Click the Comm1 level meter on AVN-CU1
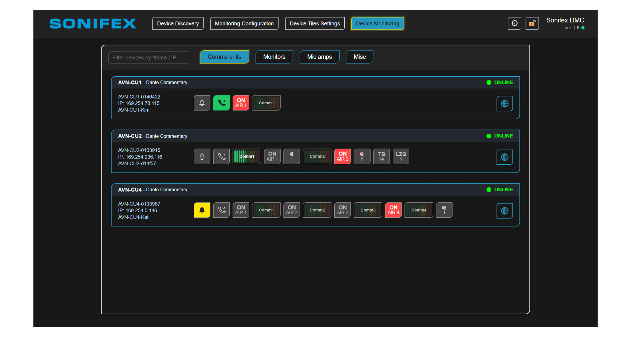The width and height of the screenshot is (644, 341). coord(266,103)
